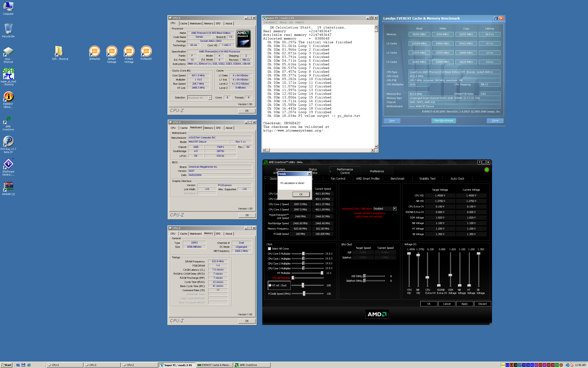Screen dimensions: 588x368
Task: Switch to EVEREST Cache & Memory taskbar item
Action: click(214, 365)
